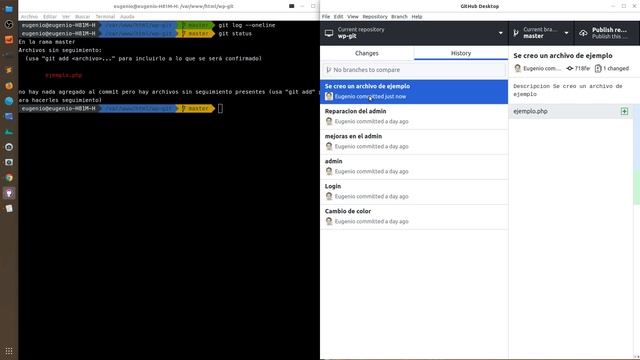The width and height of the screenshot is (640, 360).
Task: Open the Editar menu in the terminal
Action: (50, 17)
